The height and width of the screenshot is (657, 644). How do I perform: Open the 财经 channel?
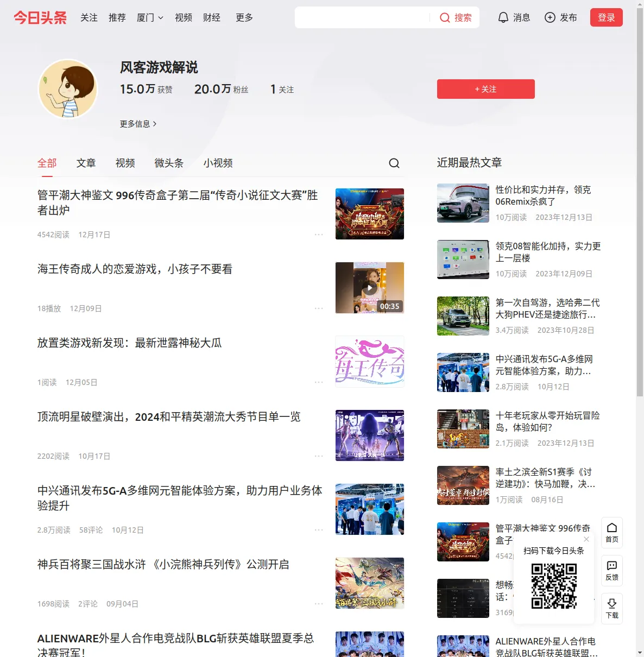coord(212,17)
